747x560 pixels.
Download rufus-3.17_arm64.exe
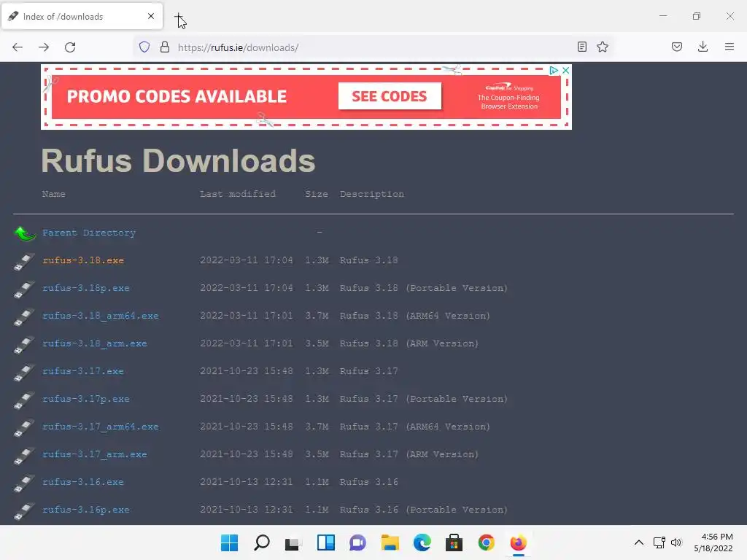pyautogui.click(x=101, y=427)
